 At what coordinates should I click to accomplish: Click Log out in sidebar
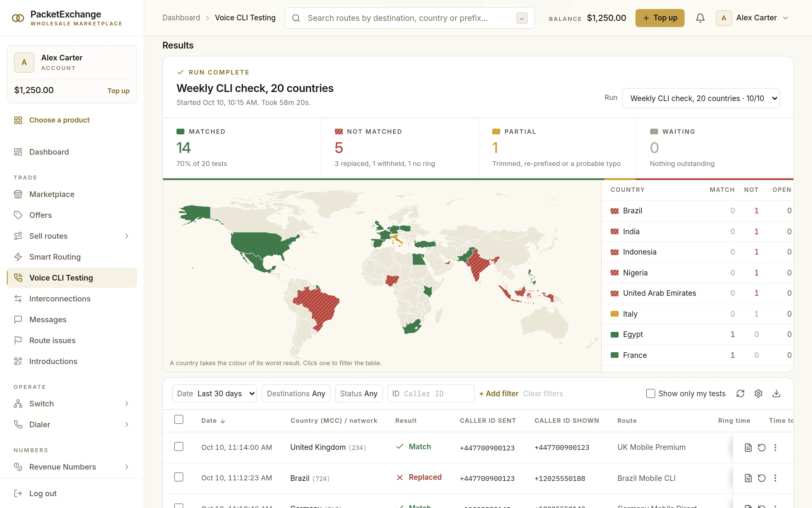pos(72,493)
